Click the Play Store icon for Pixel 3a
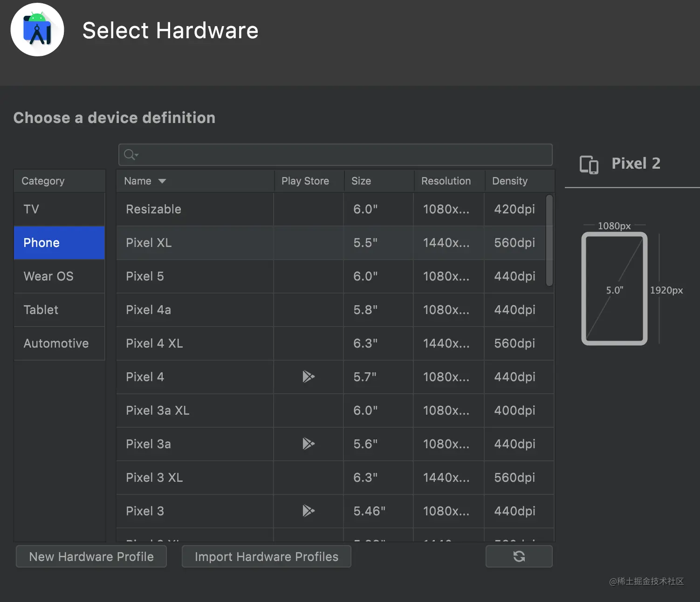Image resolution: width=700 pixels, height=602 pixels. [x=308, y=444]
